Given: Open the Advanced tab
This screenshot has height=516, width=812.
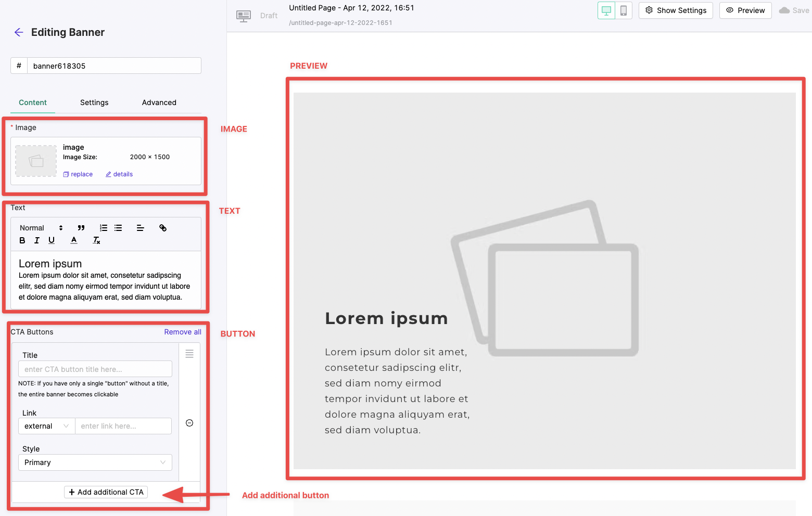Looking at the screenshot, I should (x=159, y=102).
